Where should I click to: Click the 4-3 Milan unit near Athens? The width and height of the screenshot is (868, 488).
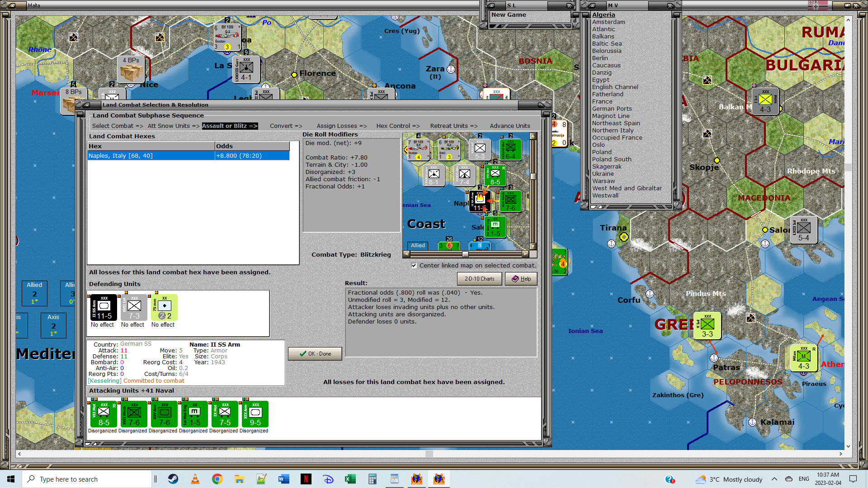coord(803,358)
